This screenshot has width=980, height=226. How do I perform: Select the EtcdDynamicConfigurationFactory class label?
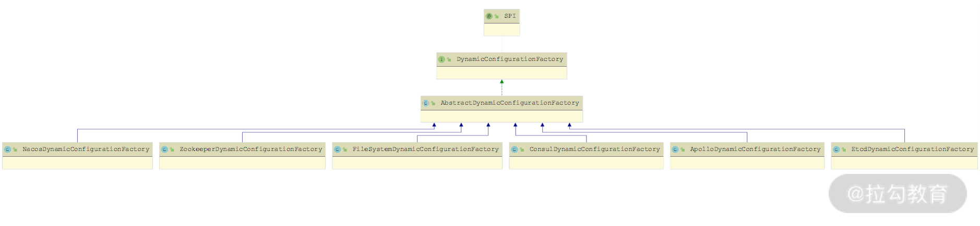point(912,149)
